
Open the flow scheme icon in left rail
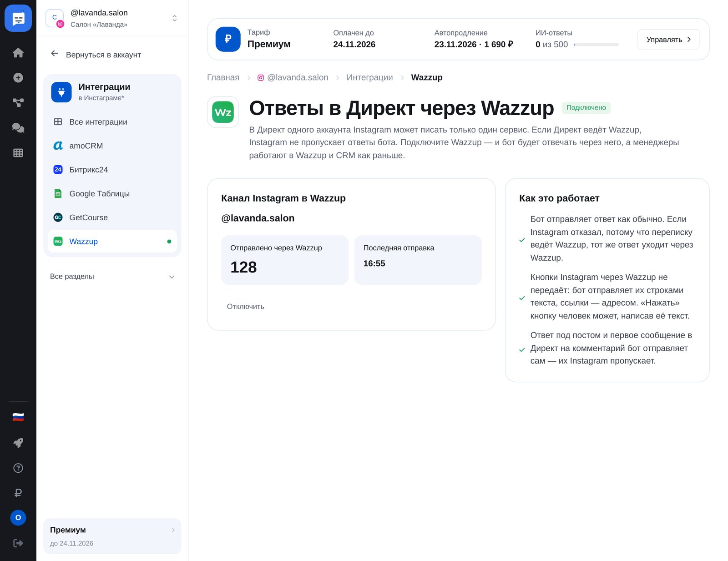(18, 103)
